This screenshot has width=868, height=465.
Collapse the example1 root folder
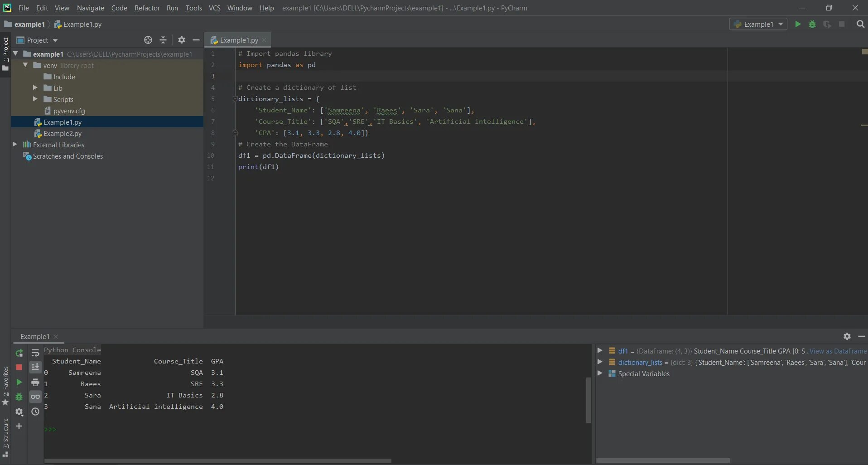15,53
